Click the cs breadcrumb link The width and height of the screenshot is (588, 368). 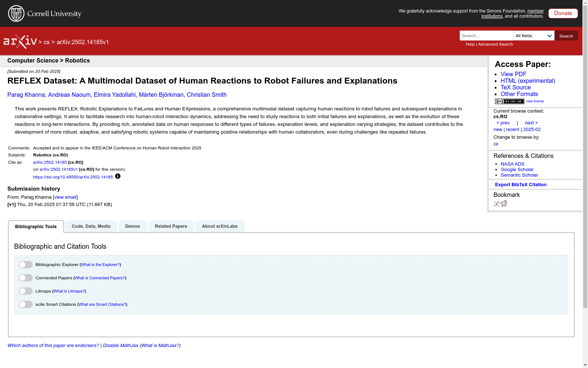pyautogui.click(x=47, y=42)
